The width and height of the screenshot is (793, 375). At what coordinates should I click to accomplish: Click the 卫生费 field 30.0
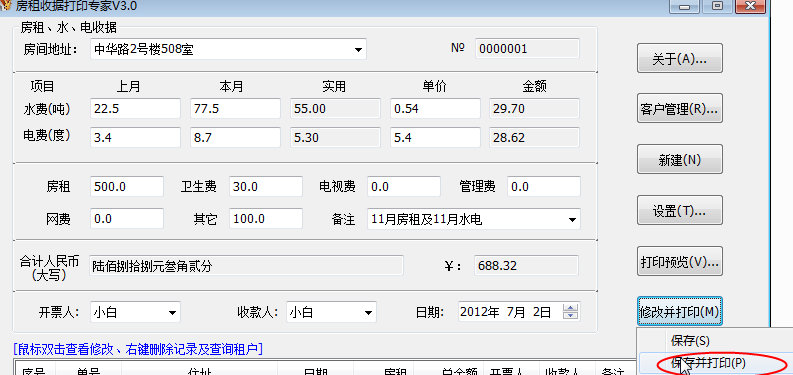(266, 187)
